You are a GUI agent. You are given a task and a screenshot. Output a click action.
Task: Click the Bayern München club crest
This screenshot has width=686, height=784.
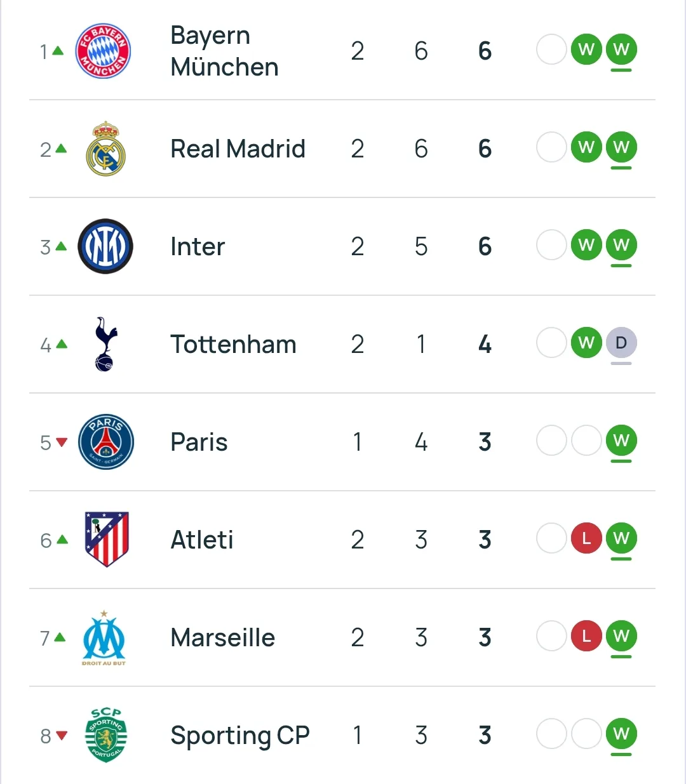(104, 51)
